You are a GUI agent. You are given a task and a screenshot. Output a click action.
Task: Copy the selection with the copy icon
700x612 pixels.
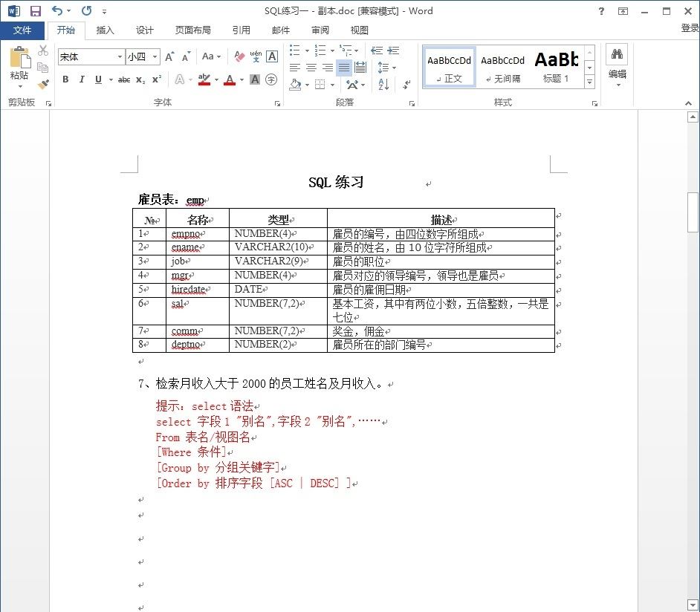point(43,68)
